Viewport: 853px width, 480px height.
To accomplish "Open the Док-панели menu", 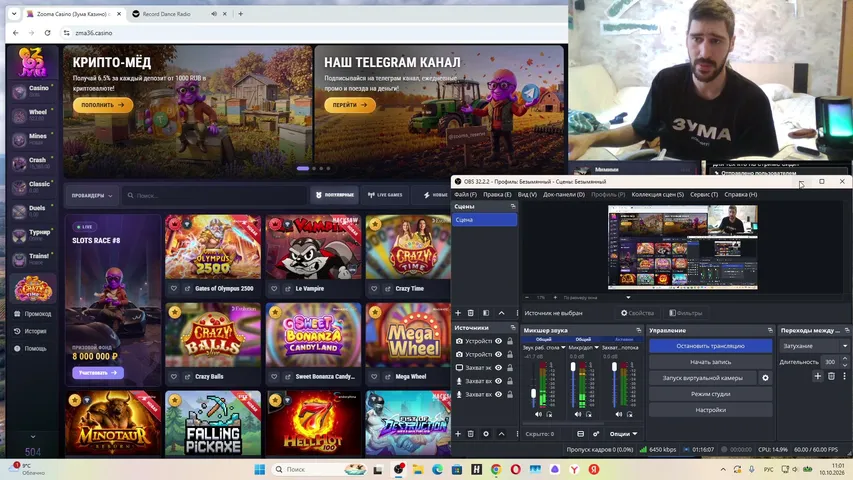I will 564,194.
